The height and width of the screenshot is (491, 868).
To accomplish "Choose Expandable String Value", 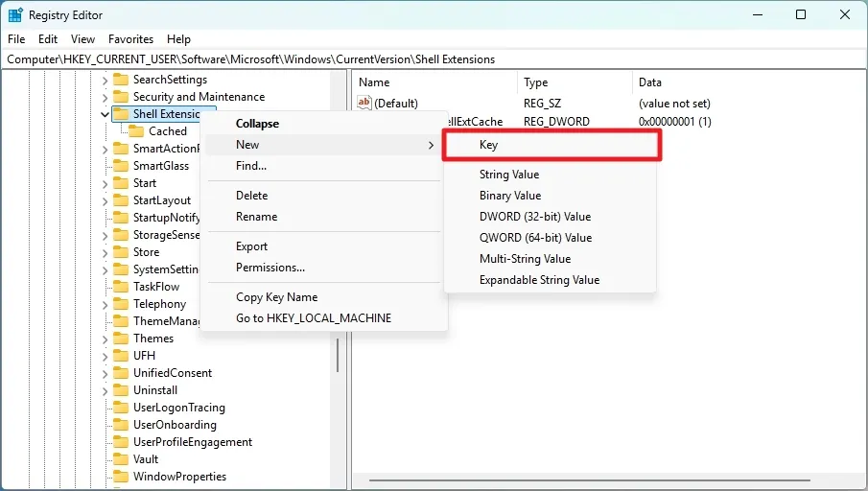I will (x=550, y=280).
